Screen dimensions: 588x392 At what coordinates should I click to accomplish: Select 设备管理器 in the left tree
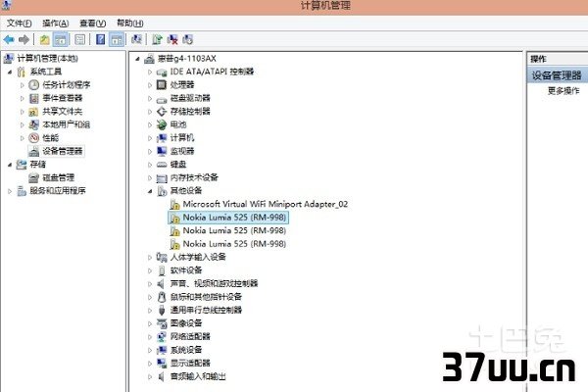pos(63,151)
